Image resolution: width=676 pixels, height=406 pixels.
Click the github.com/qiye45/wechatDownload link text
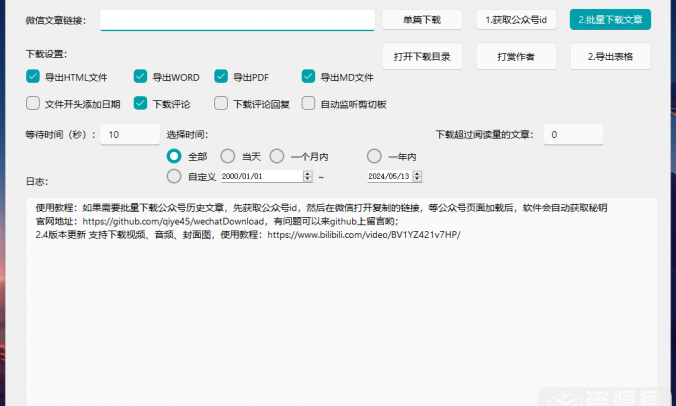(173, 222)
